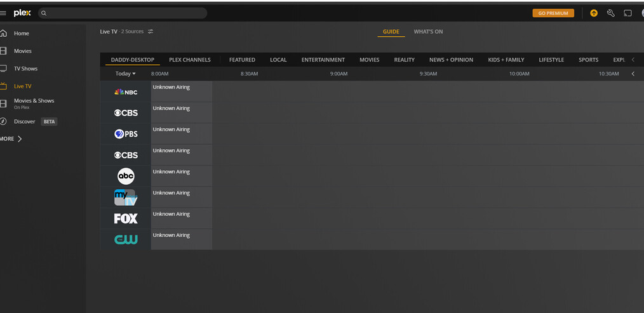644x313 pixels.
Task: Open Live TV sources filter icon
Action: (x=151, y=32)
